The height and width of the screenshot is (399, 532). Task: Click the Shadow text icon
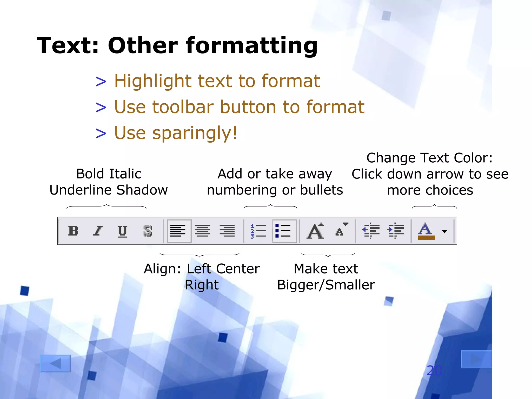click(x=148, y=231)
